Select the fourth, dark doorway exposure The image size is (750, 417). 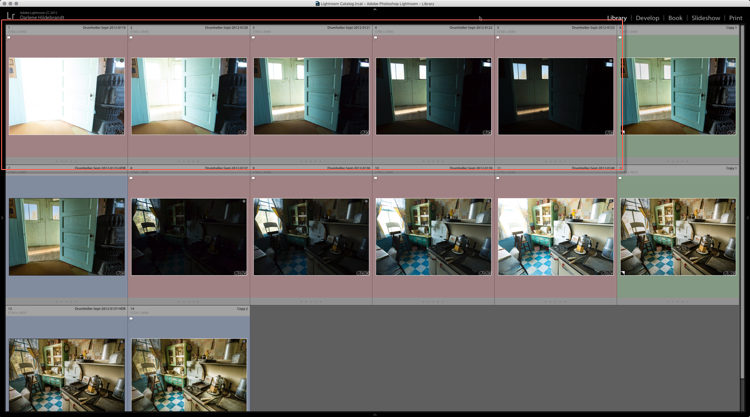(x=433, y=96)
